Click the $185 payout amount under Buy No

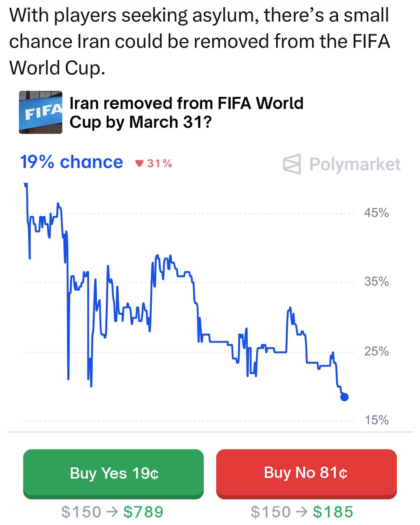333,512
